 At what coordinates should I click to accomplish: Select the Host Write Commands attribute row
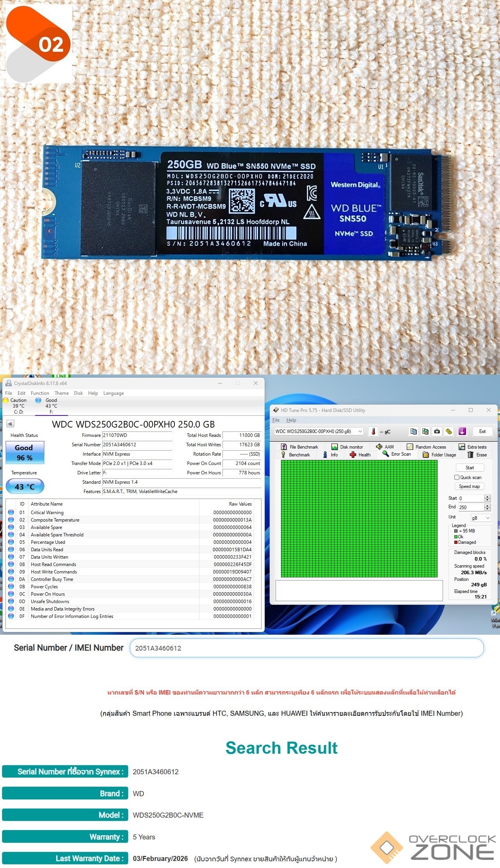tap(130, 572)
